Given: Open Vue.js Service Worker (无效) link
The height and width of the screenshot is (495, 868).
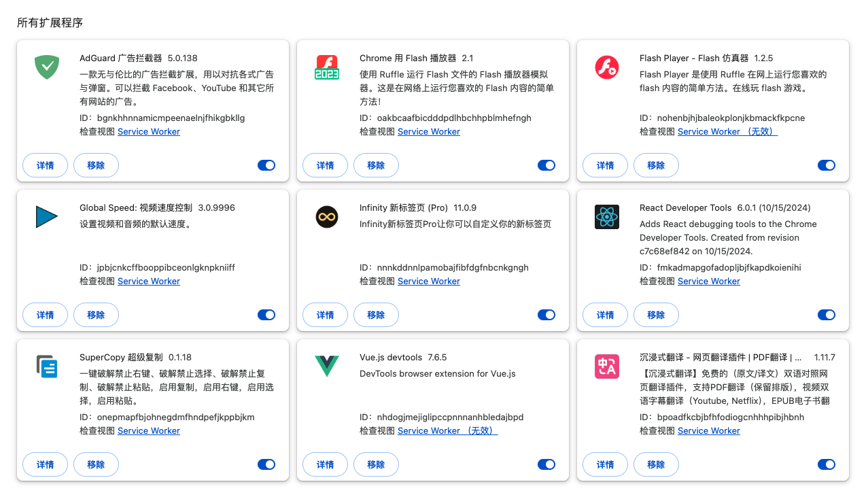Looking at the screenshot, I should pyautogui.click(x=447, y=430).
